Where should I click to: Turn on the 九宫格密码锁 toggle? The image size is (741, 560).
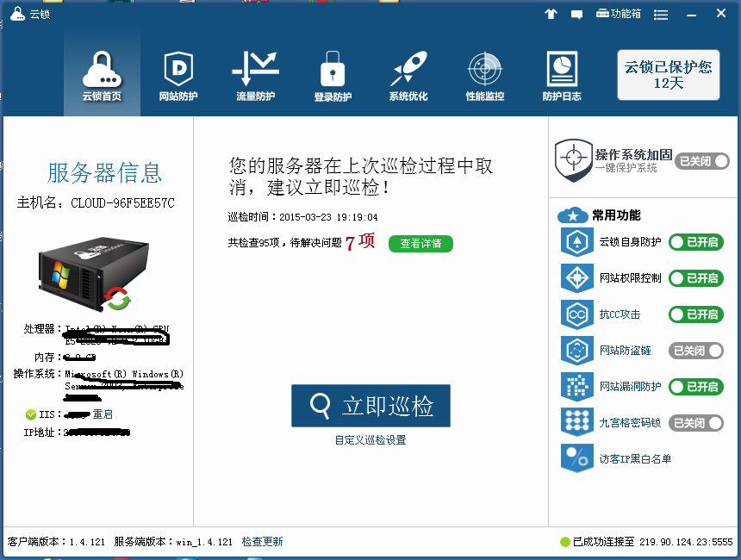(x=695, y=423)
